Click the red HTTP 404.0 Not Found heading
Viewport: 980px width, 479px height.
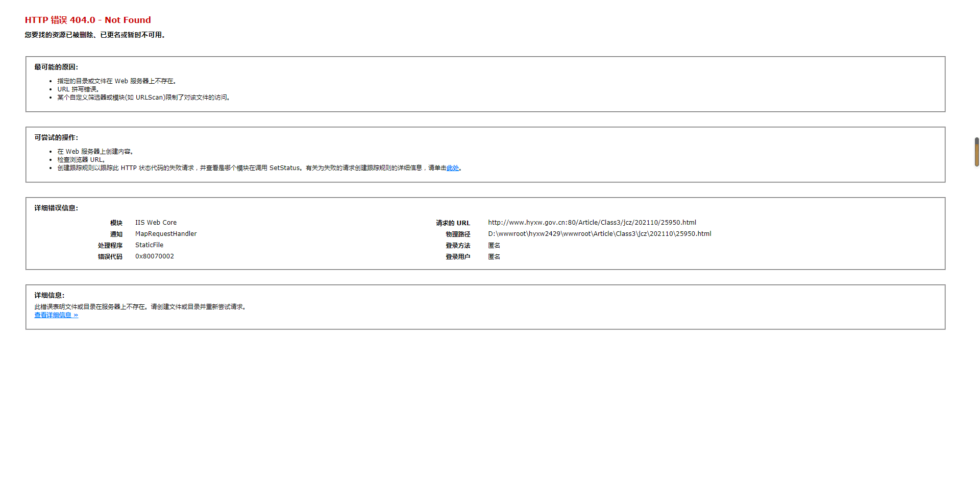88,20
